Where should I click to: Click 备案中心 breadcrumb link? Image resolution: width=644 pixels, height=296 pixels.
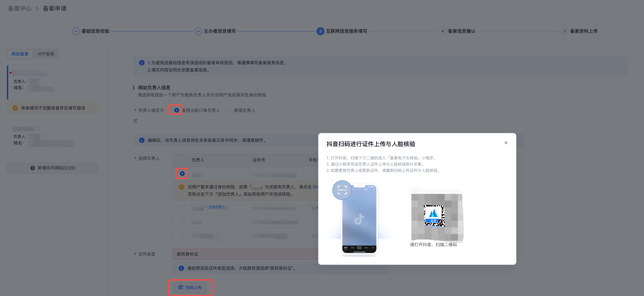(x=20, y=9)
